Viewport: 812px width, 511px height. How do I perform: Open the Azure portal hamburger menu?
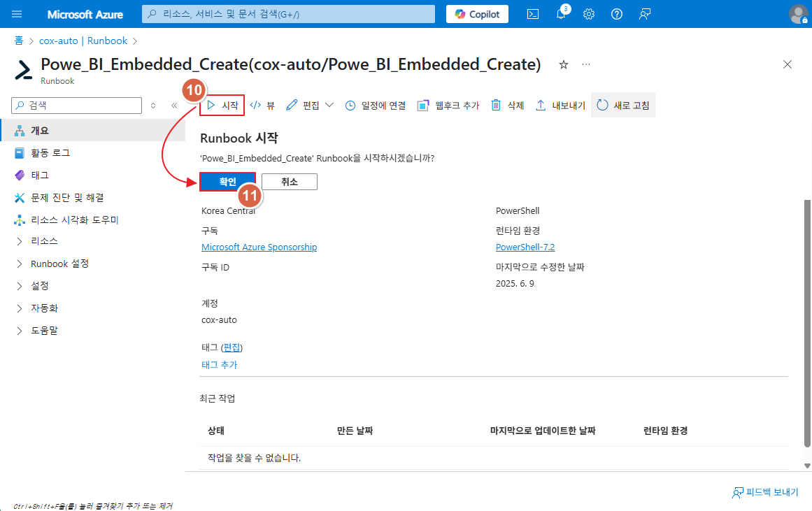[17, 14]
